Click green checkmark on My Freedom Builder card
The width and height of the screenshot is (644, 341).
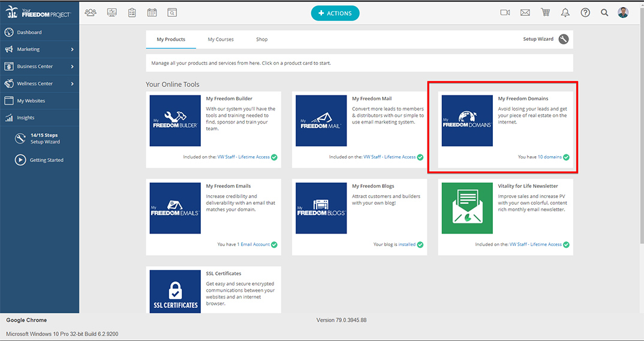[275, 157]
